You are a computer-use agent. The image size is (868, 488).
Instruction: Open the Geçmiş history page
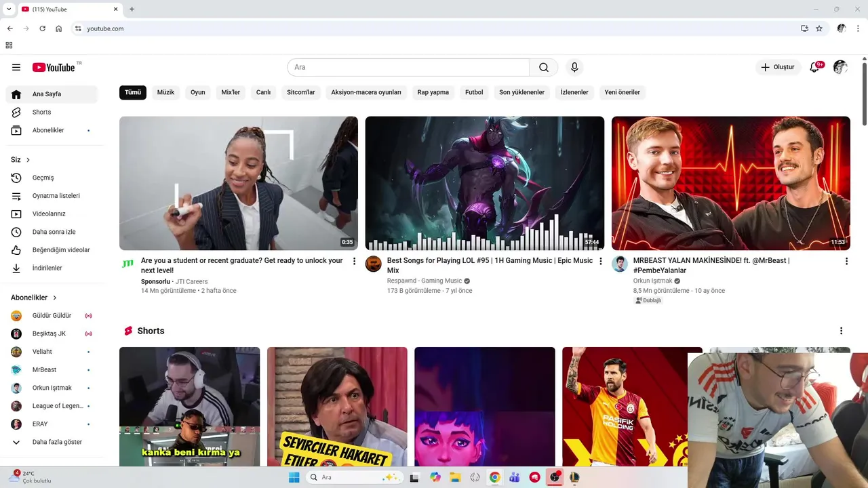pos(52,178)
